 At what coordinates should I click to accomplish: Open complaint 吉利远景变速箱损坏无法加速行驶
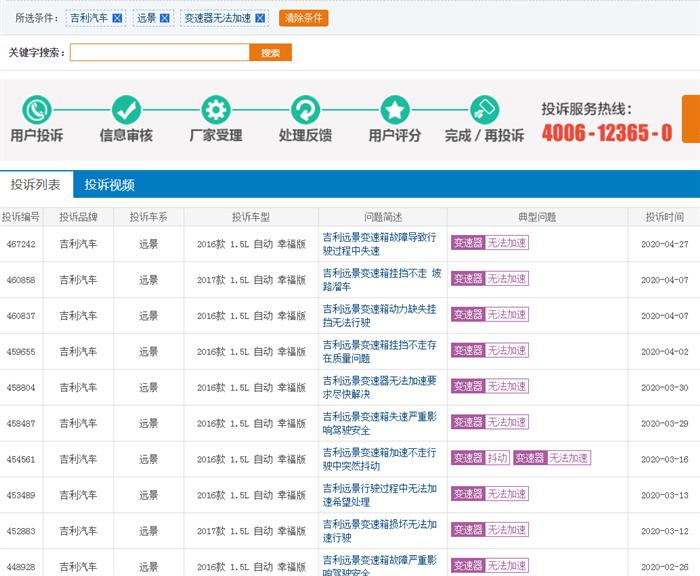(x=379, y=531)
